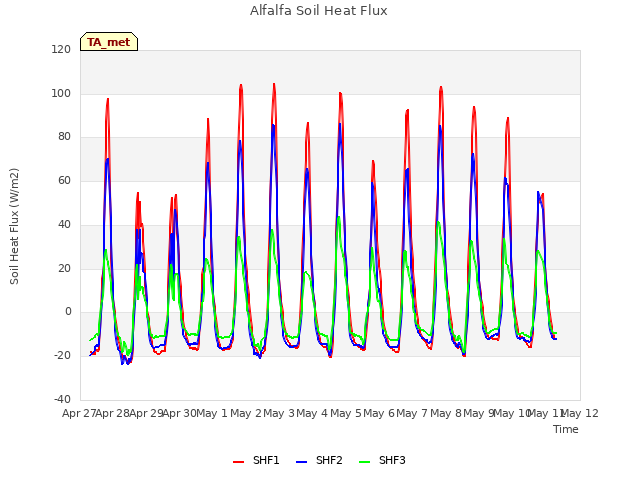Click the y-axis tick value 80
The image size is (640, 480).
(x=64, y=137)
